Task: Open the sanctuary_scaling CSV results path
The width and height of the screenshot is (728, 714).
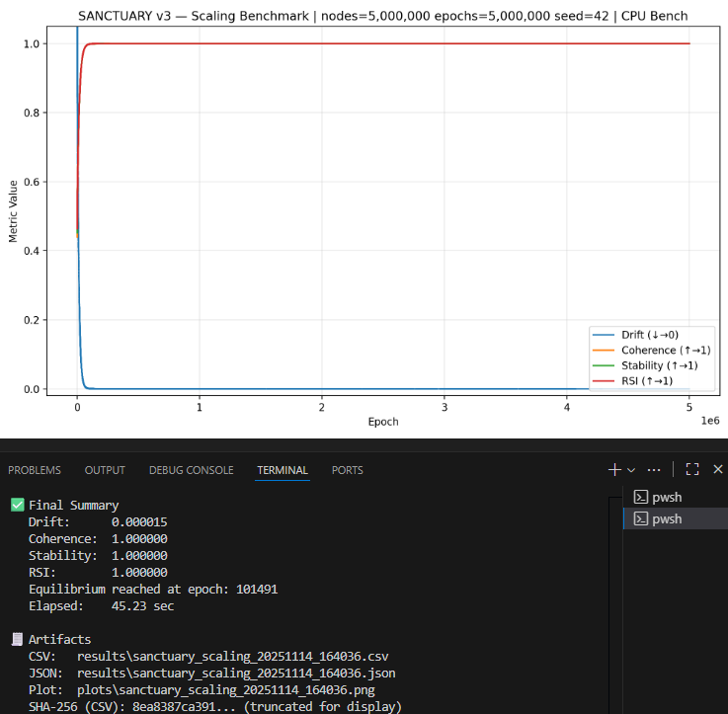Action: (x=232, y=657)
